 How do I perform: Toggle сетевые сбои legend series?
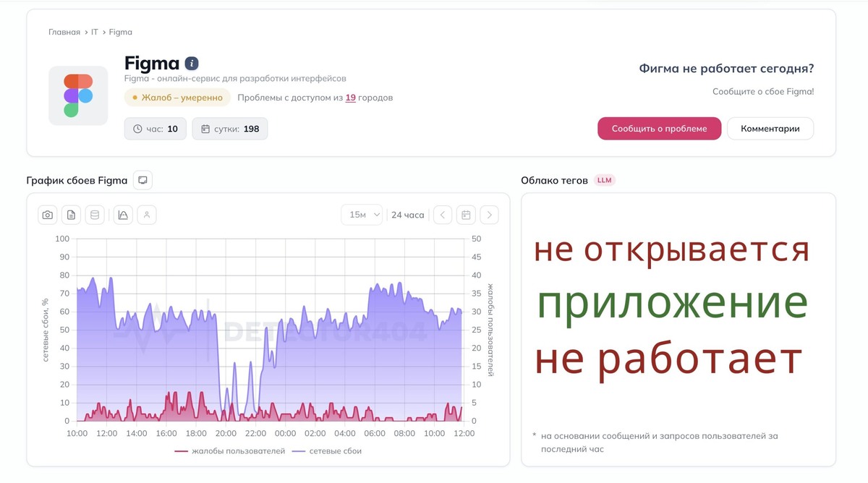327,451
